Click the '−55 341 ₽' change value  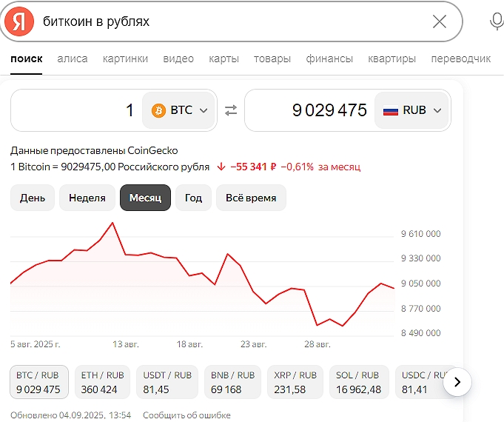point(253,167)
